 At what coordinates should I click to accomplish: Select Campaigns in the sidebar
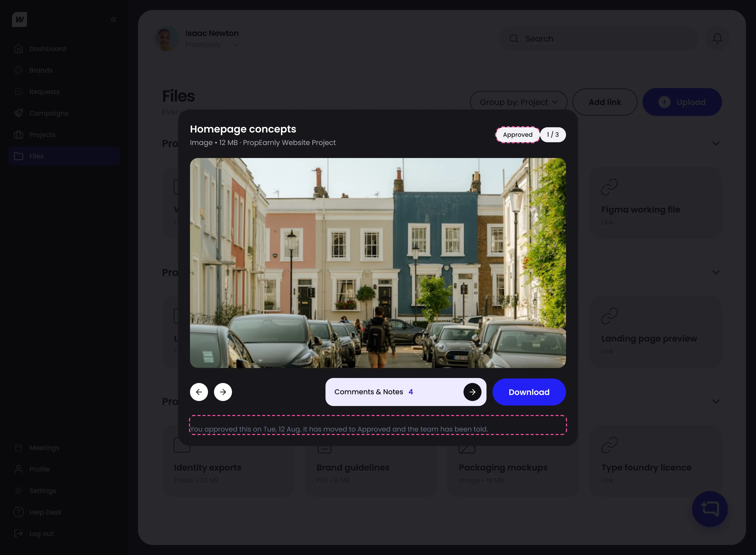tap(64, 113)
